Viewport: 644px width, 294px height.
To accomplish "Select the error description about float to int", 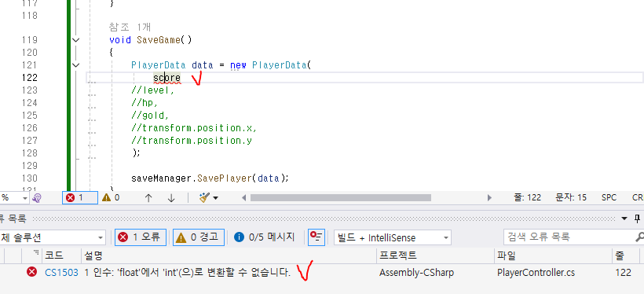I will tap(187, 273).
